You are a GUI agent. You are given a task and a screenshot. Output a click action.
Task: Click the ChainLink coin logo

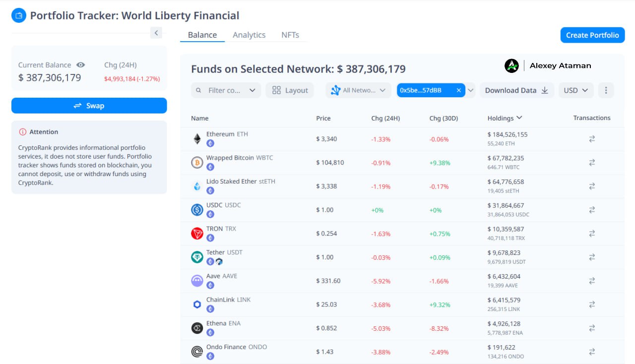click(197, 304)
